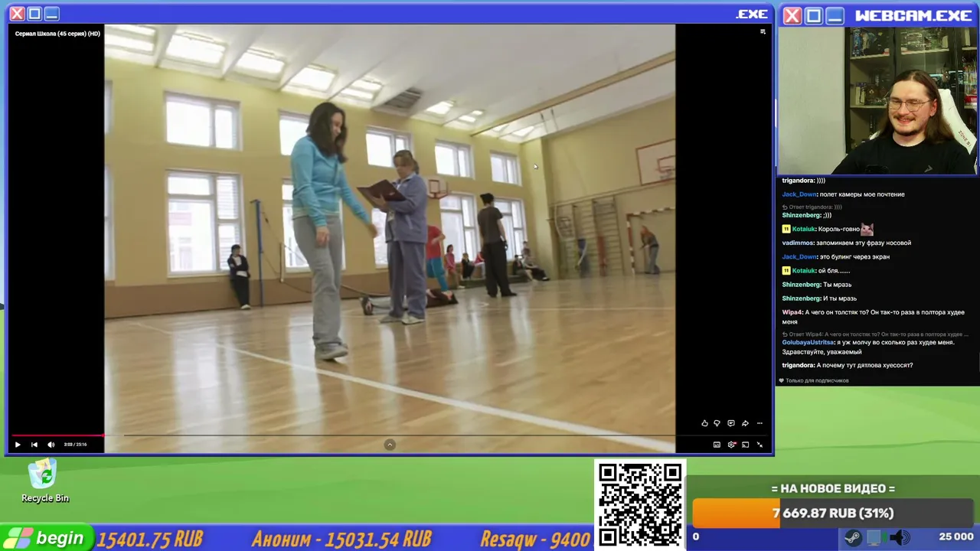Skip to the previous video
The height and width of the screenshot is (551, 980).
(x=34, y=445)
